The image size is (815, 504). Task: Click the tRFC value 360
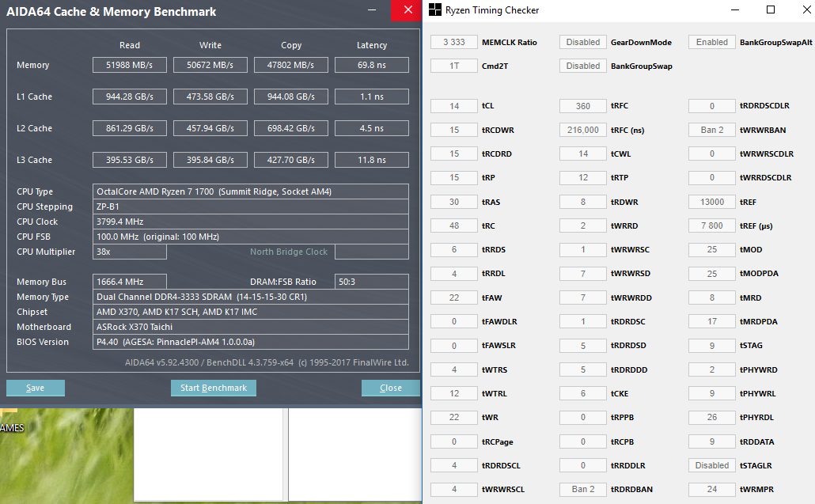coord(582,106)
